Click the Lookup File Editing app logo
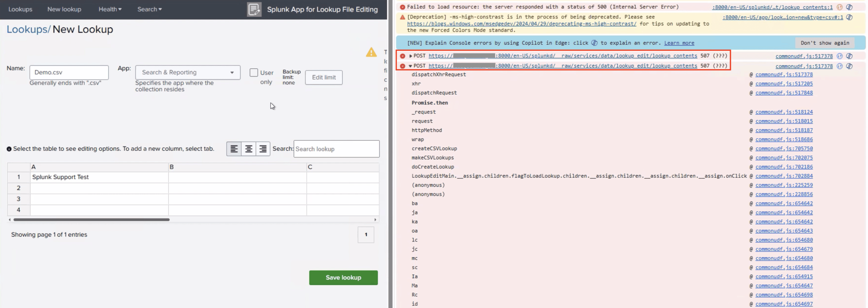Viewport: 868px width, 308px height. pos(254,9)
